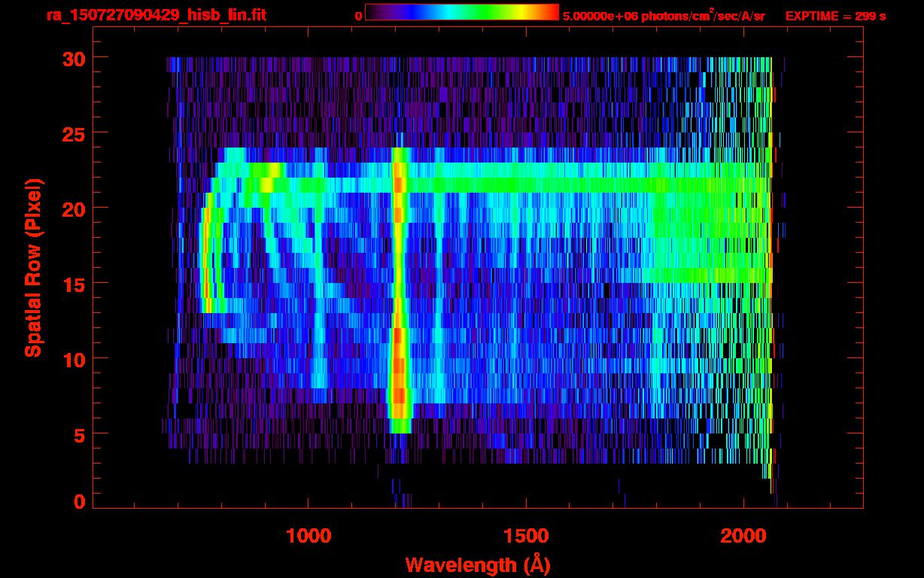Screen dimensions: 924x578
Task: Click the color bar minimum label 0
Action: point(358,15)
